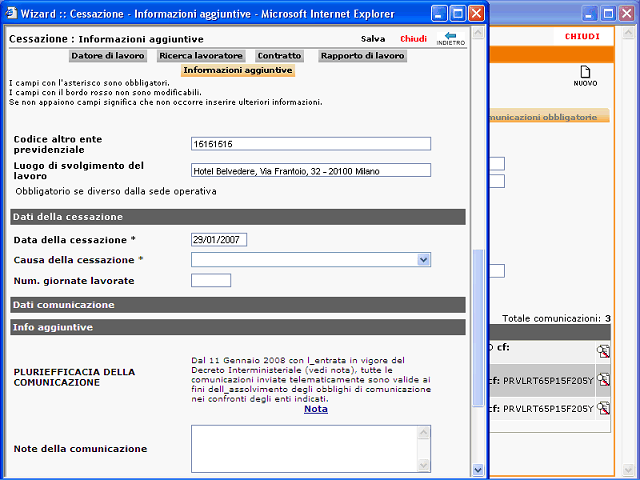Click the INDIETRO back arrow icon
640x480 pixels.
click(x=451, y=36)
